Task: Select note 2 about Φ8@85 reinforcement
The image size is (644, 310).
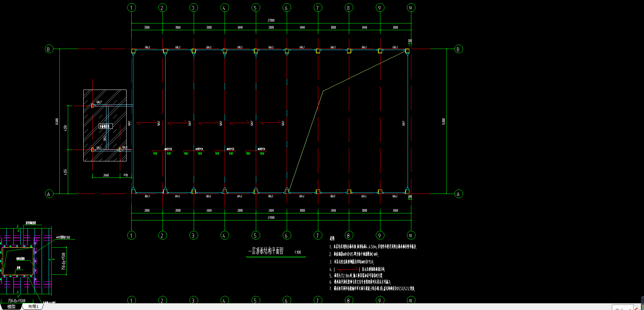Action: click(x=354, y=254)
